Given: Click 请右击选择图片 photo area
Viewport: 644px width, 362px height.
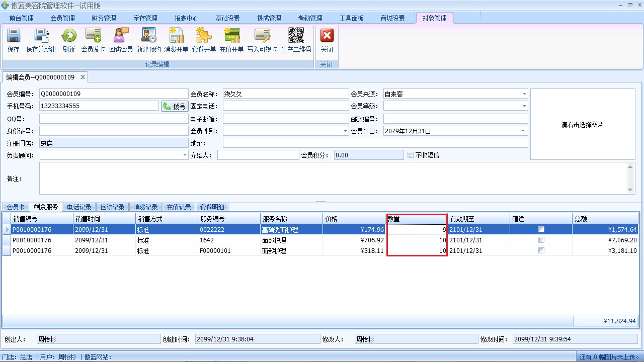Looking at the screenshot, I should 582,125.
